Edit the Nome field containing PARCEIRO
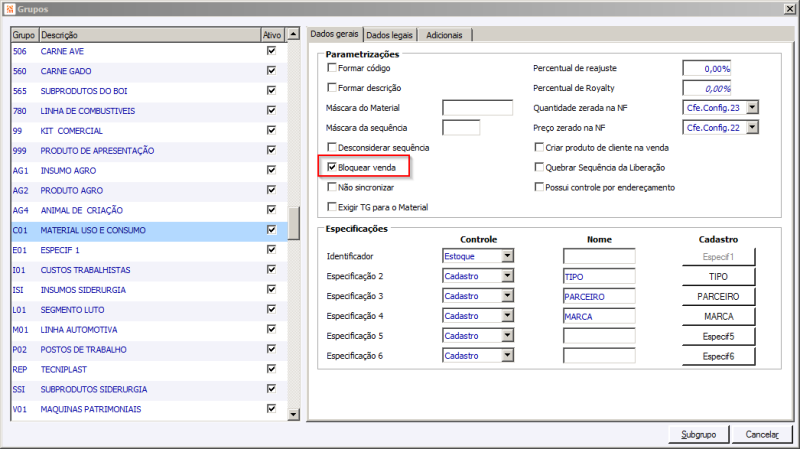 [x=599, y=296]
